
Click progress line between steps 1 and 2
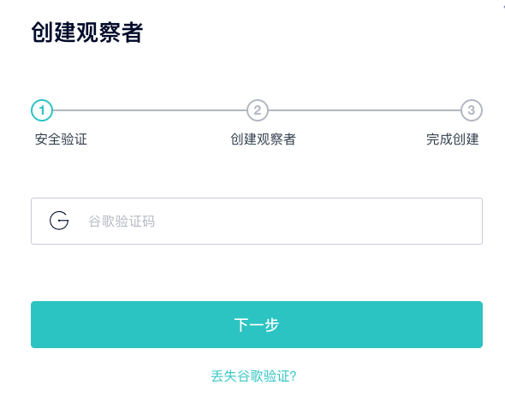click(x=150, y=110)
